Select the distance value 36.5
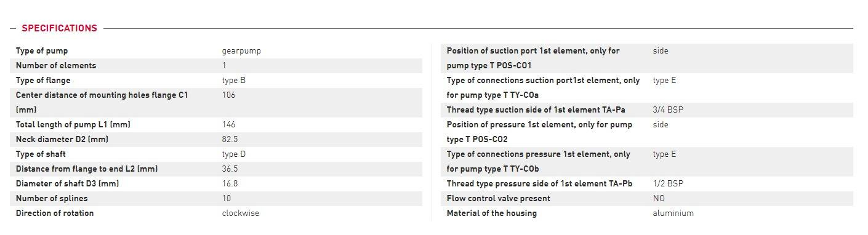This screenshot has width=868, height=235. click(230, 169)
